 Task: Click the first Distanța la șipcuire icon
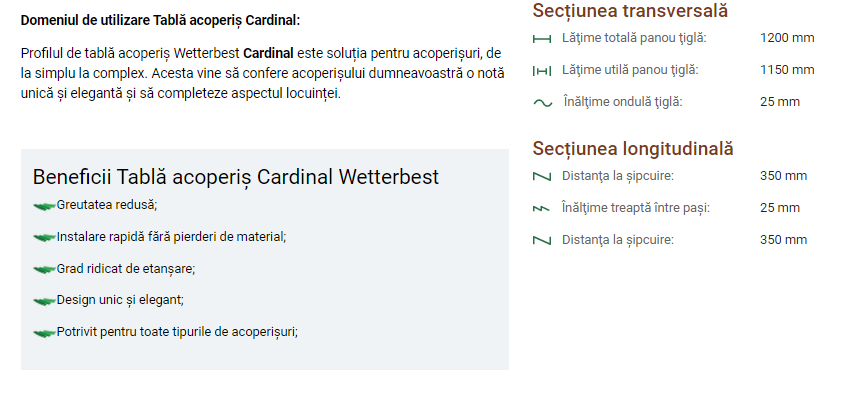click(x=542, y=176)
